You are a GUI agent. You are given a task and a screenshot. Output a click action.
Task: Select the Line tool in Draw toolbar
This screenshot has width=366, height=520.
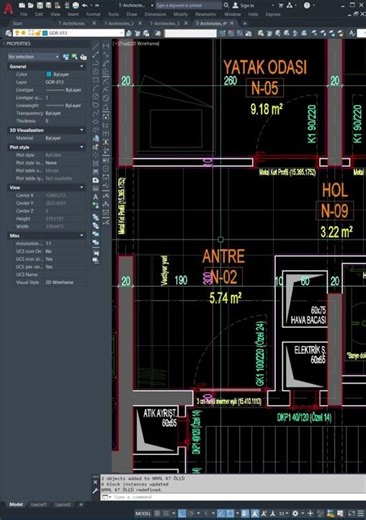(96, 46)
